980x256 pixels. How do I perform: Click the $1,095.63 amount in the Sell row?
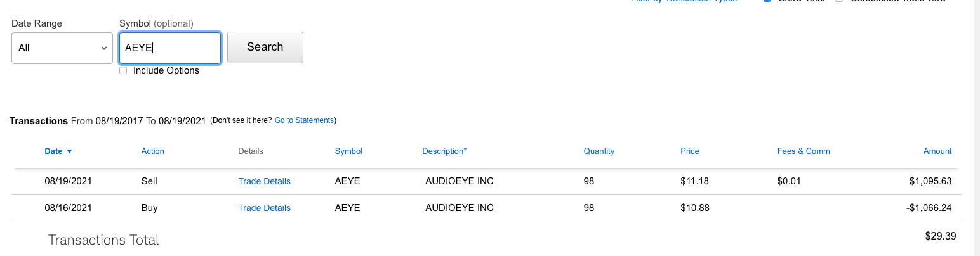[930, 181]
